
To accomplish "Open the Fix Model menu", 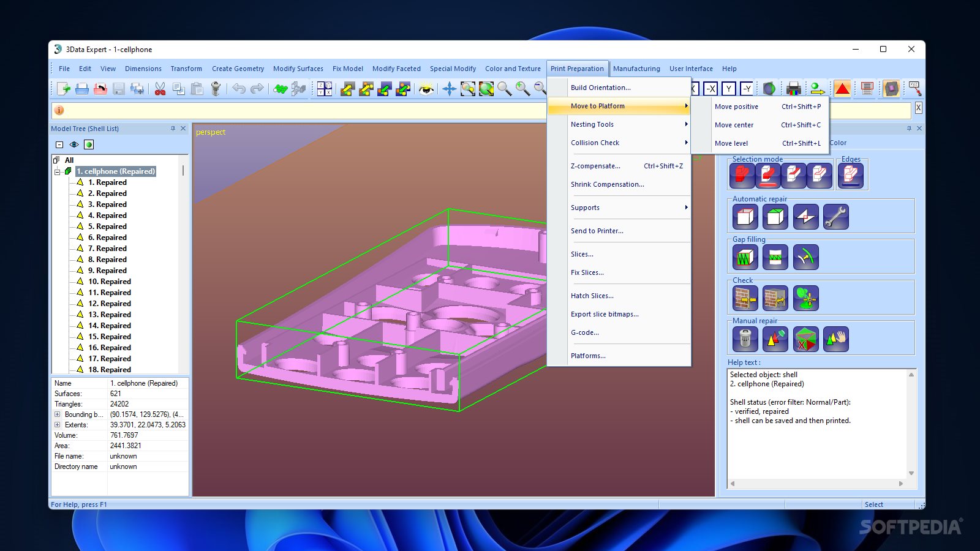I will point(348,69).
